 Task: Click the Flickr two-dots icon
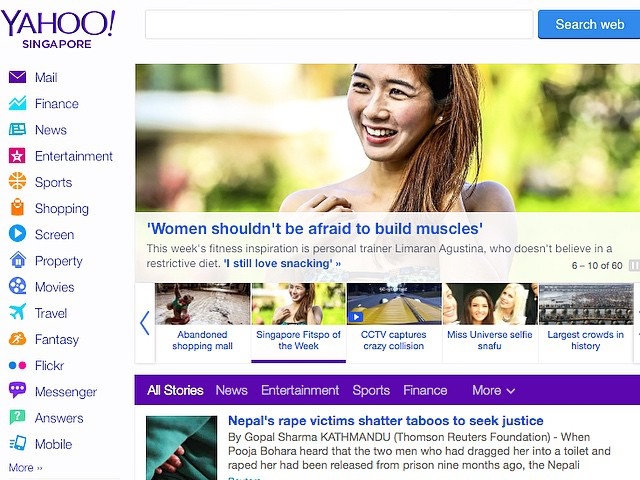click(17, 365)
